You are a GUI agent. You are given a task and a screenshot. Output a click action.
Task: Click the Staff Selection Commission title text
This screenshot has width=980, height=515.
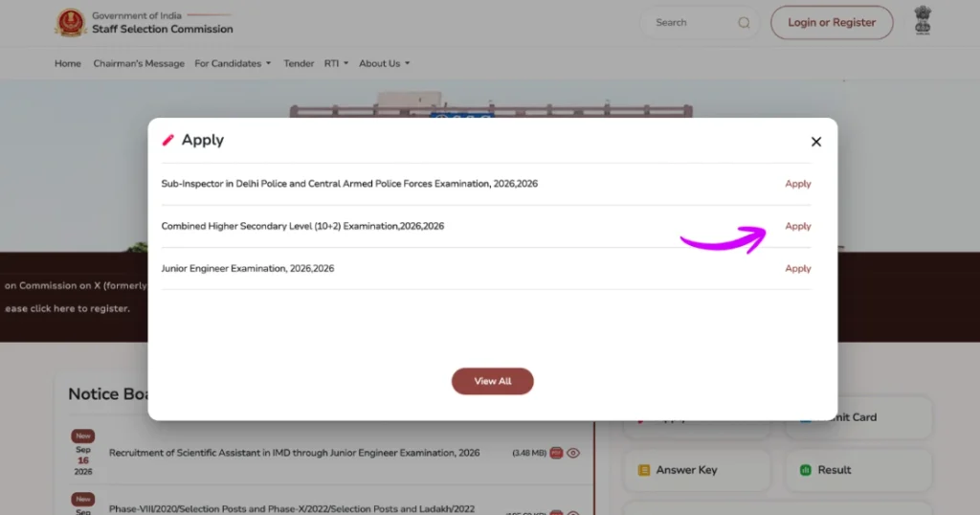click(x=163, y=30)
